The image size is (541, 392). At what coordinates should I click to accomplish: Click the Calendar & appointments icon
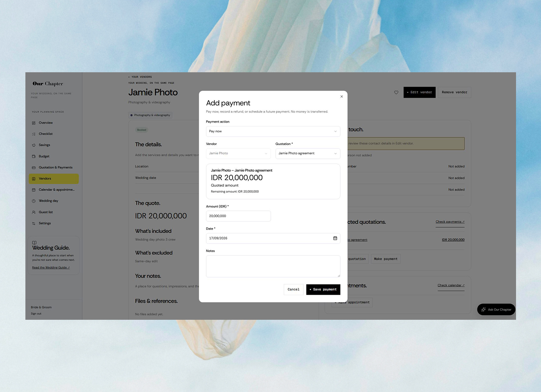[x=34, y=190]
